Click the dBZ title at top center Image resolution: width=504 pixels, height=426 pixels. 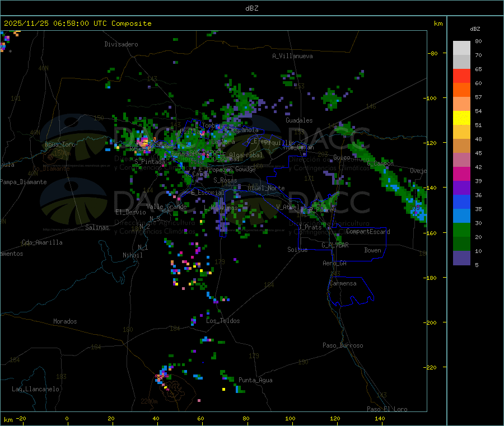251,8
